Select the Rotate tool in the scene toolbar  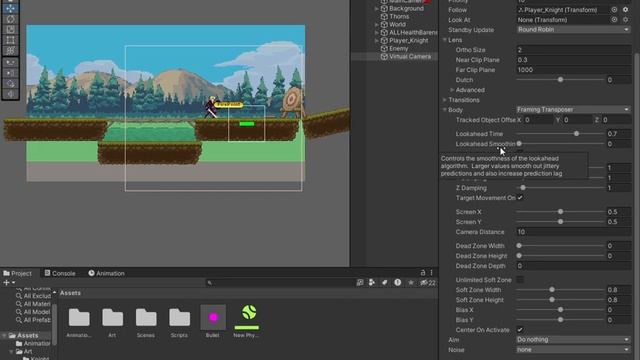tap(11, 19)
